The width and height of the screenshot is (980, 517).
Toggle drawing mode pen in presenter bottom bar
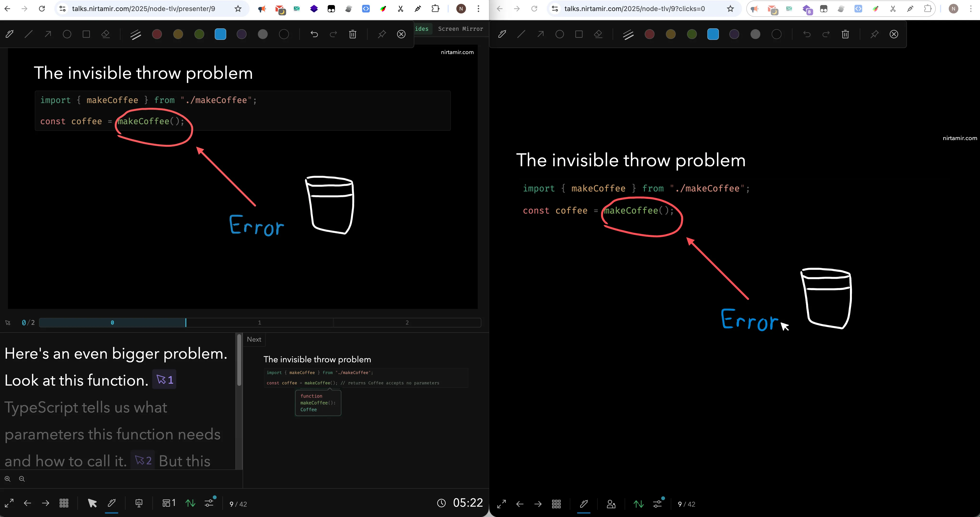pos(112,503)
